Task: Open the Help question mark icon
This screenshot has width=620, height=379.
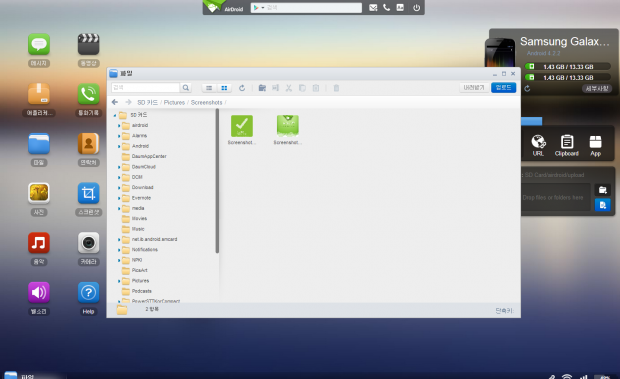Action: click(88, 292)
